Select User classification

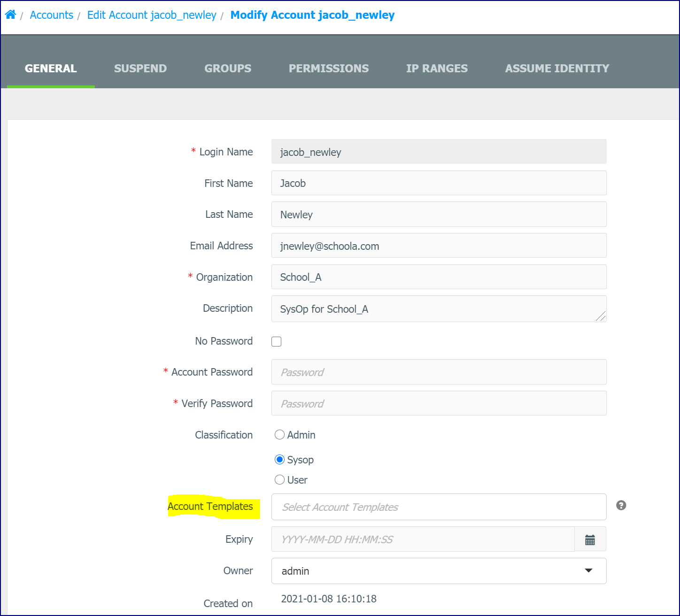(x=279, y=480)
